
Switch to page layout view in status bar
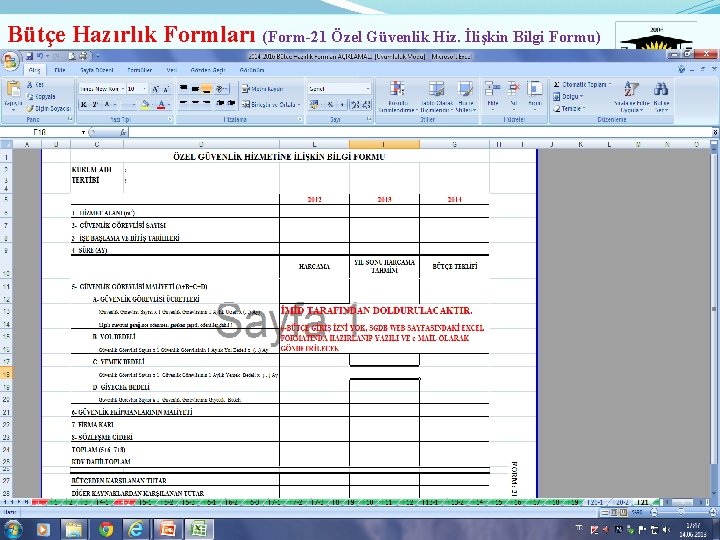click(x=613, y=512)
